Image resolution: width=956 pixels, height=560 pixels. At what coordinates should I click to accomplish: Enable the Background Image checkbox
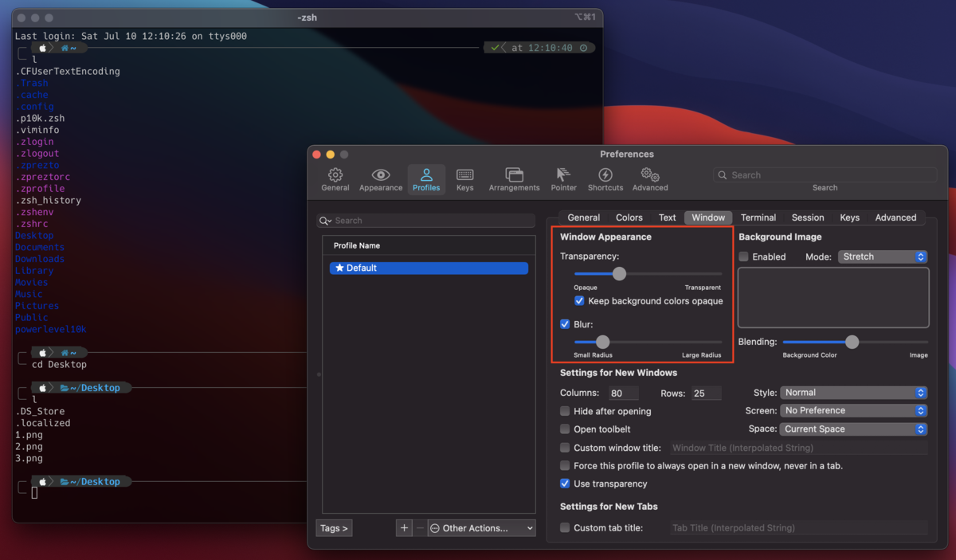(743, 257)
